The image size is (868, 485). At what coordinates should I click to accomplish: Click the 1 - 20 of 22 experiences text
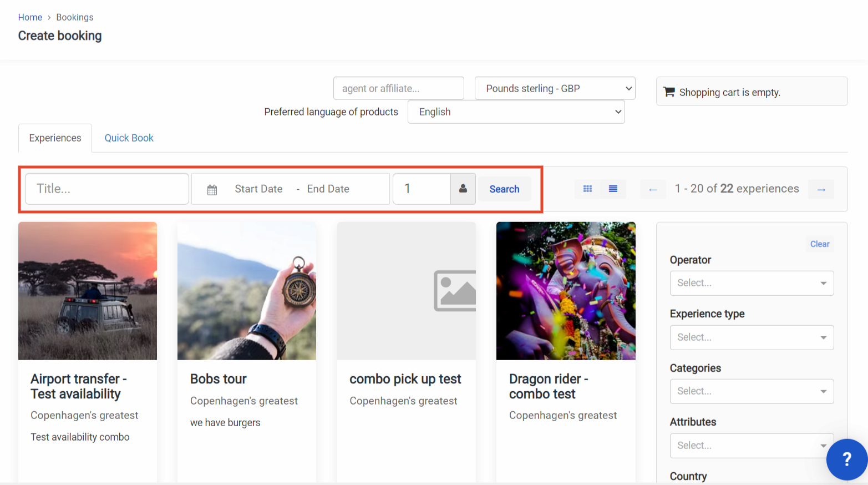737,189
